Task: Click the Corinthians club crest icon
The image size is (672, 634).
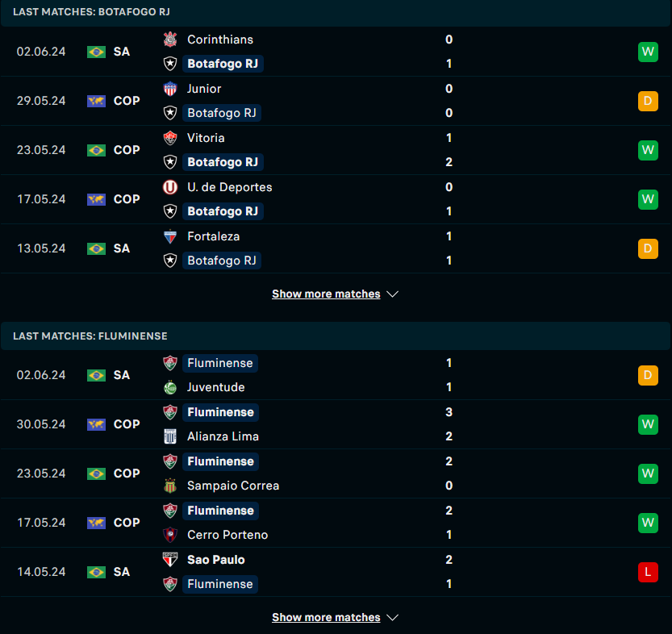Action: point(170,40)
